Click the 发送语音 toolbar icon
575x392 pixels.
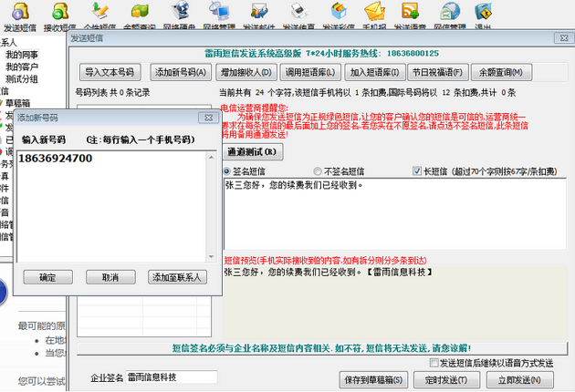coord(411,14)
